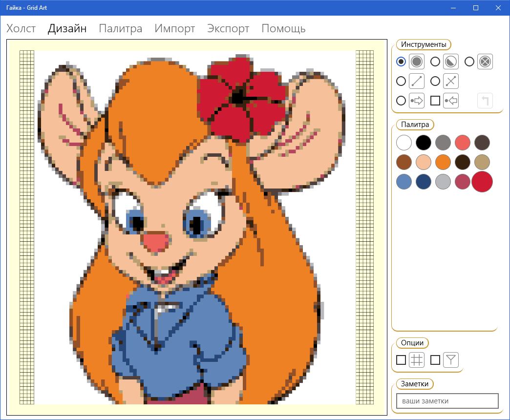Click the Опции group label
The height and width of the screenshot is (420, 510).
click(x=412, y=343)
